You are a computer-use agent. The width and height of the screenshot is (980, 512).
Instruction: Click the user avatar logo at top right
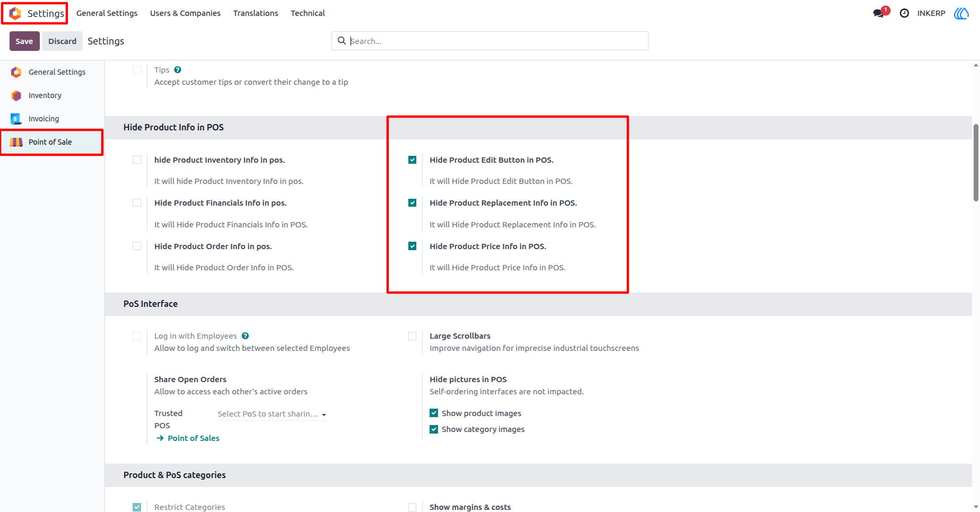(961, 13)
